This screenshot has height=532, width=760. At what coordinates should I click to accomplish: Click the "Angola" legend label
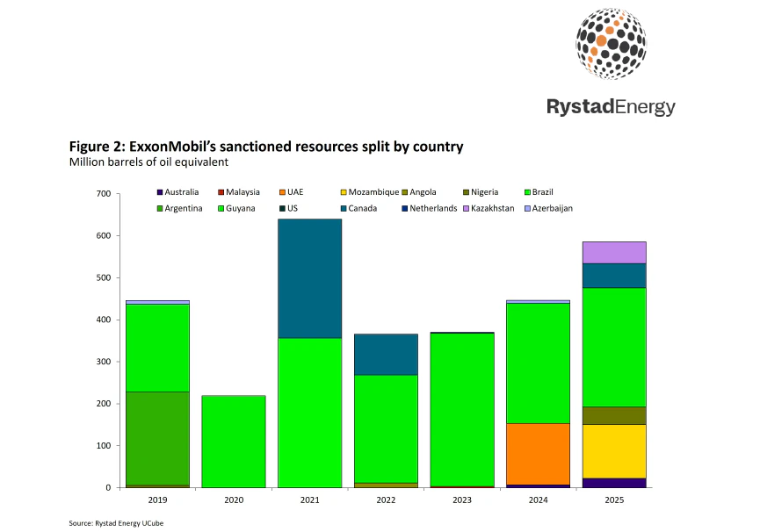tap(423, 192)
